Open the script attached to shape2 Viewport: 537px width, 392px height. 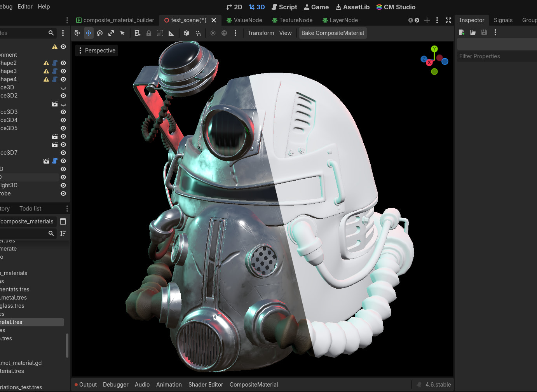pyautogui.click(x=55, y=63)
